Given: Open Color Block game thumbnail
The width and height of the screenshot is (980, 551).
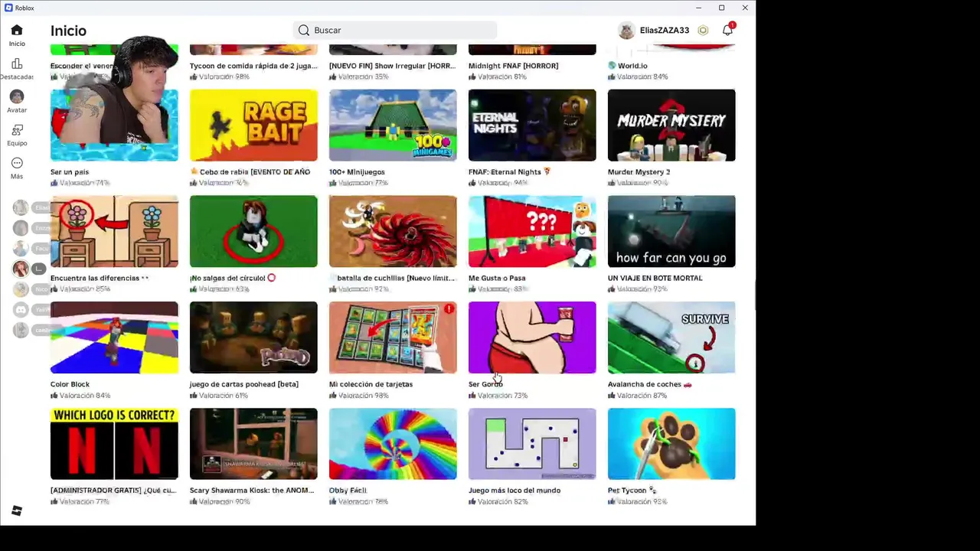Looking at the screenshot, I should pyautogui.click(x=114, y=337).
